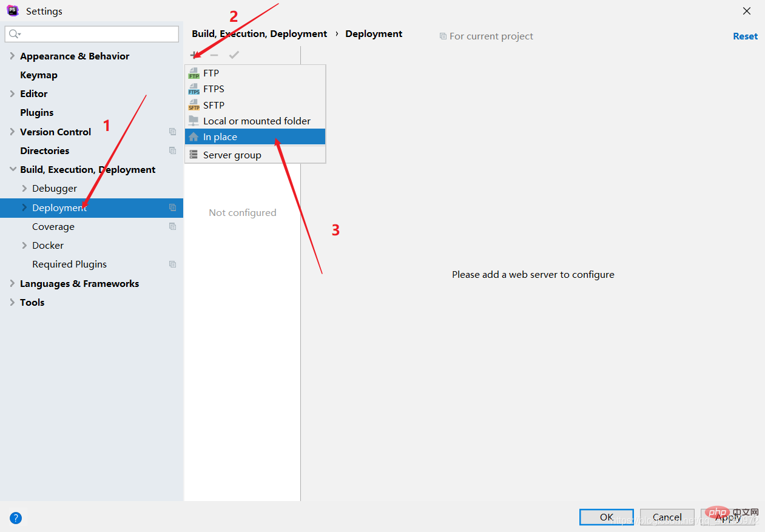Viewport: 765px width, 532px height.
Task: Open Plugins settings
Action: tap(37, 112)
